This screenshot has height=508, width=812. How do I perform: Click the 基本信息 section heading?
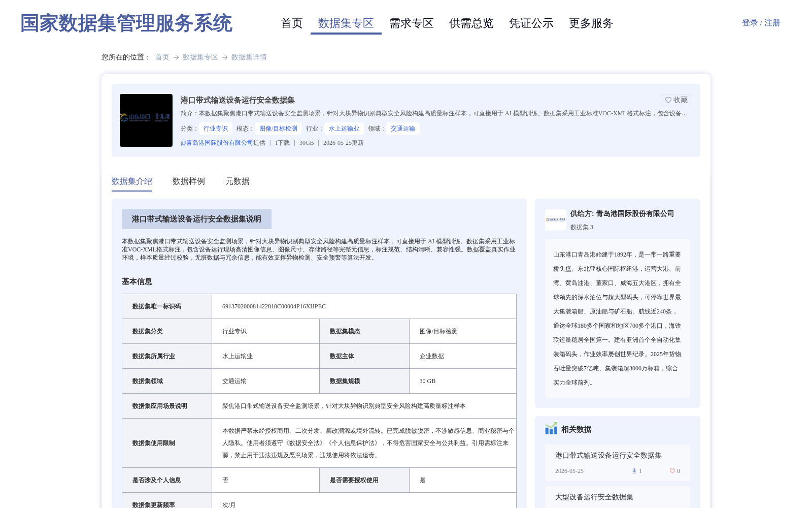(x=137, y=281)
